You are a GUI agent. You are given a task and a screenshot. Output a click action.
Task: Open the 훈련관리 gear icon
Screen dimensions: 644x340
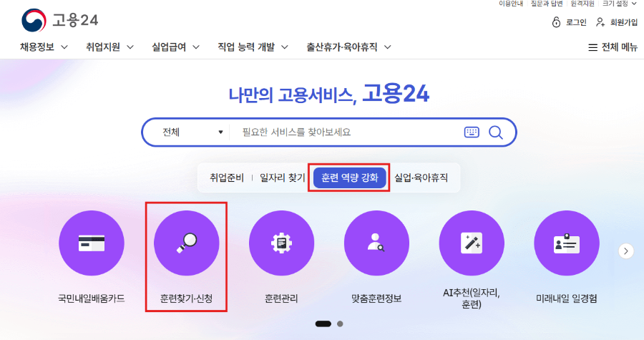(x=281, y=243)
